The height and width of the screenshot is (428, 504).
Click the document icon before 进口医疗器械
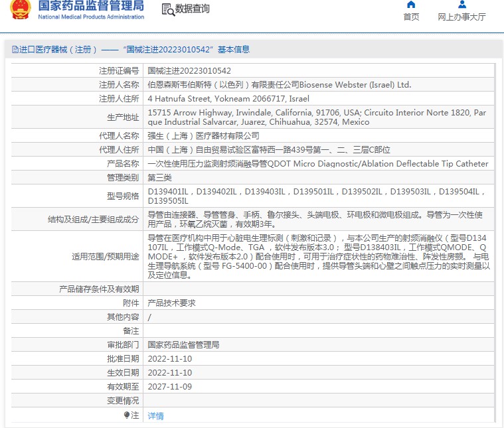pyautogui.click(x=15, y=50)
